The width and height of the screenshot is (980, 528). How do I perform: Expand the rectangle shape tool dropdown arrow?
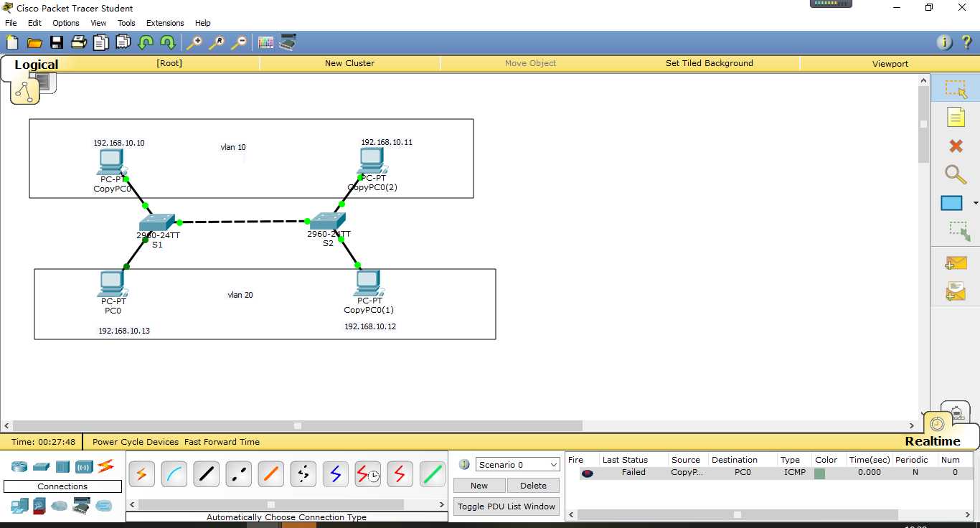(x=975, y=203)
